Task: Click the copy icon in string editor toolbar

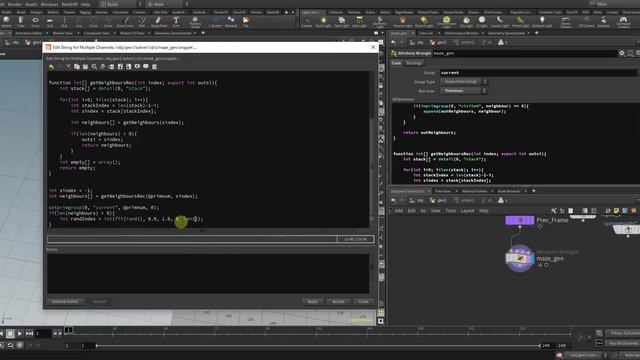Action: pos(77,67)
